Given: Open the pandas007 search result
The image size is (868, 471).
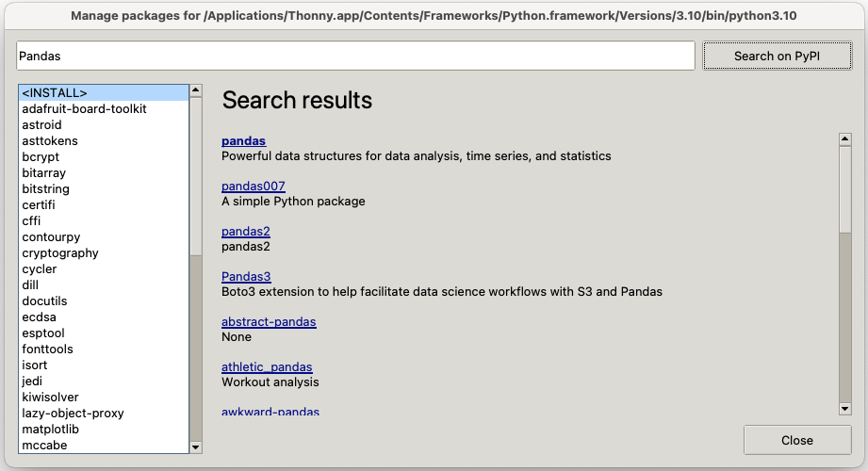Looking at the screenshot, I should pos(254,186).
